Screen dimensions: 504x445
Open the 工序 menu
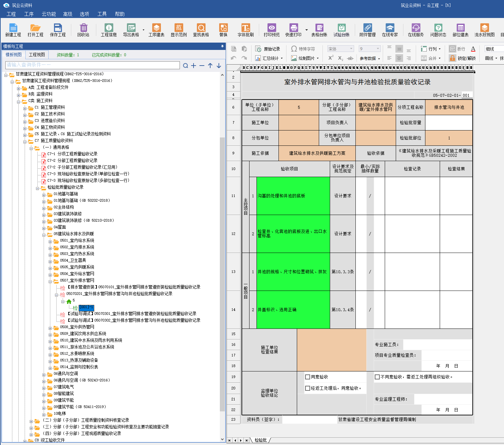pyautogui.click(x=29, y=14)
